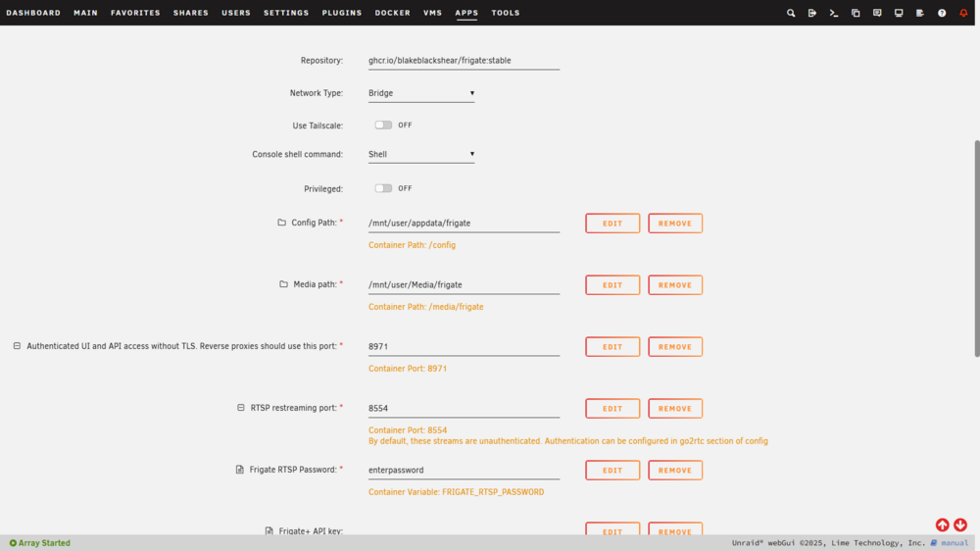The height and width of the screenshot is (551, 980).
Task: Remove the Config Path entry
Action: 675,224
